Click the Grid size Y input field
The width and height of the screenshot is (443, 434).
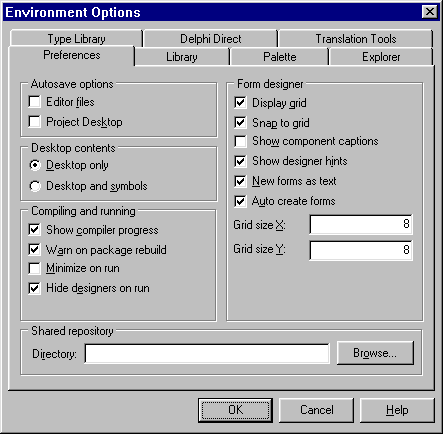(361, 250)
